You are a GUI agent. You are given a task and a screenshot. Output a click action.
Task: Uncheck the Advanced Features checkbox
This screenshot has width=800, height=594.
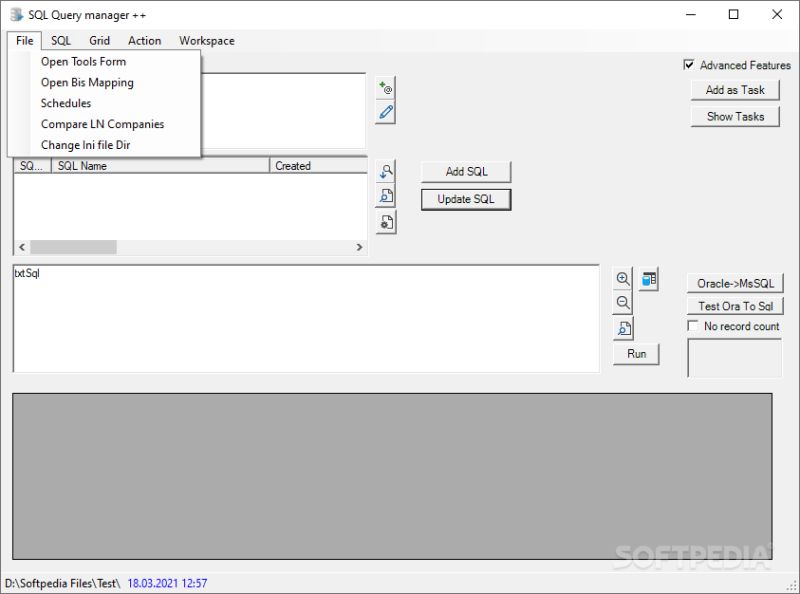[x=688, y=65]
